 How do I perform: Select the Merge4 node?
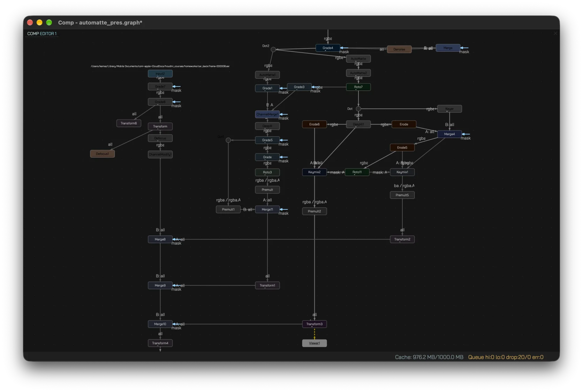point(449,134)
